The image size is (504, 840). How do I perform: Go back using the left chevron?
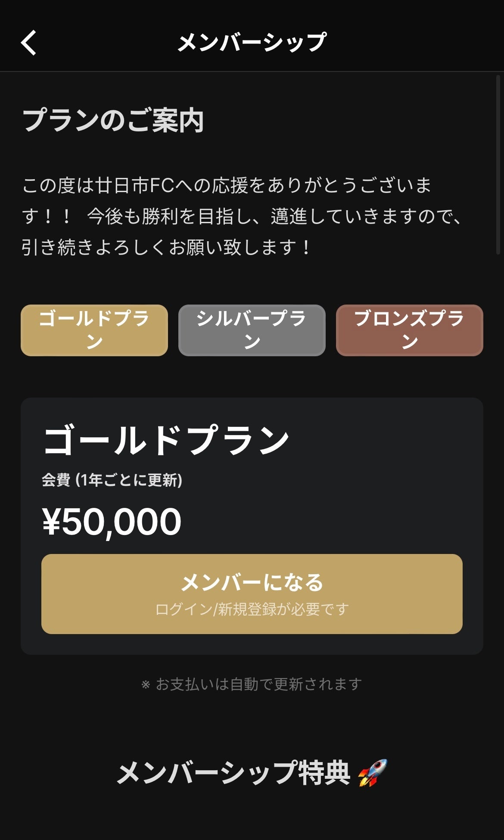pos(29,43)
